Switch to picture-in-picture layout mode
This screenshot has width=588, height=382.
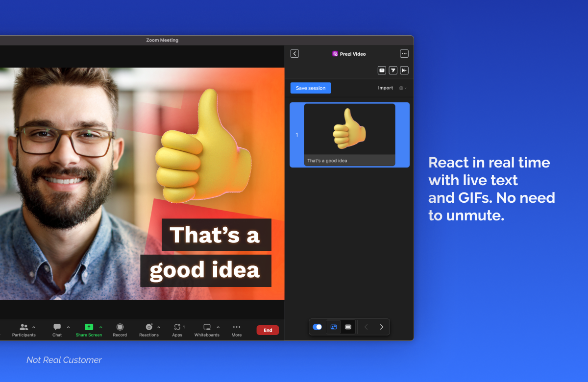click(333, 327)
